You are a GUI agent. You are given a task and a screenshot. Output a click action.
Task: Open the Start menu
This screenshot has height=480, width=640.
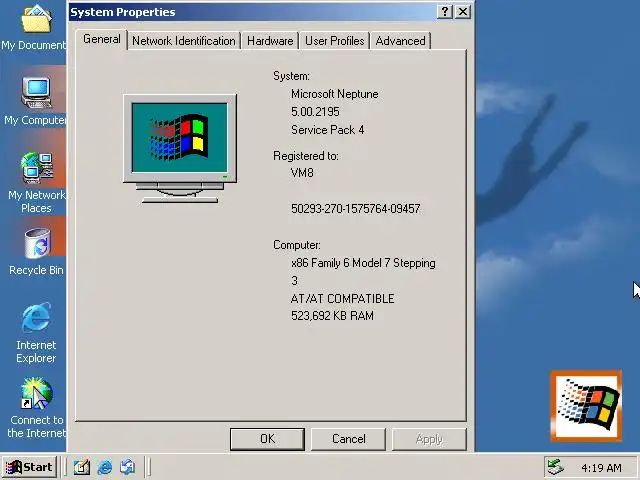(x=29, y=467)
